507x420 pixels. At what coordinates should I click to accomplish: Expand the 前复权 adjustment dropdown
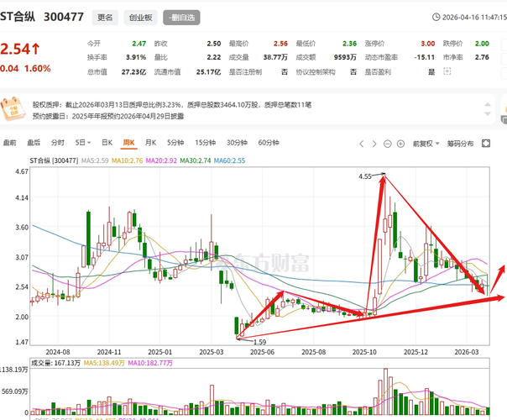point(426,144)
